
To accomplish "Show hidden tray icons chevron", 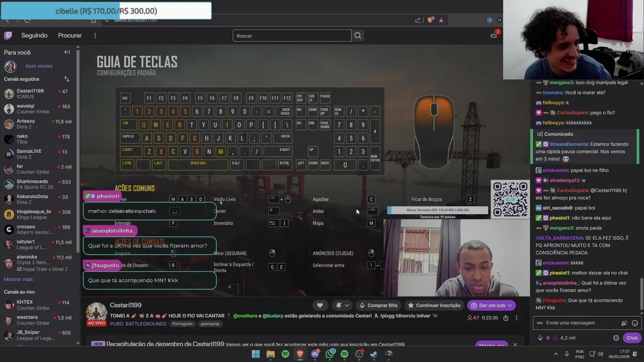I will [556, 354].
